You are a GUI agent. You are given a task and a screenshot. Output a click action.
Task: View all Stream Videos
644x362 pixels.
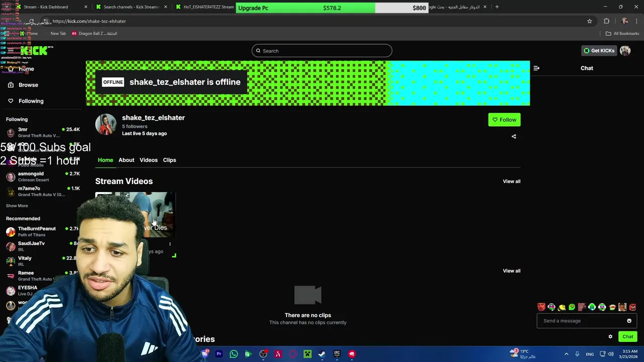512,182
